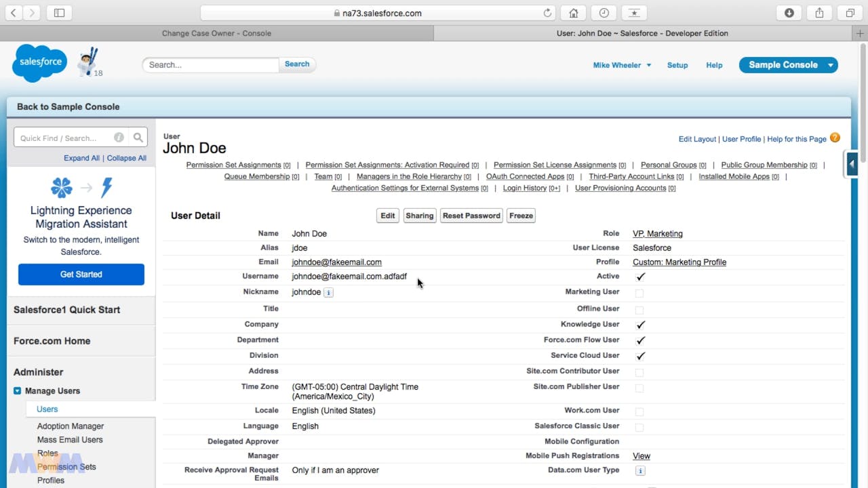The width and height of the screenshot is (868, 488).
Task: Select Users in the sidebar tree
Action: tap(47, 409)
